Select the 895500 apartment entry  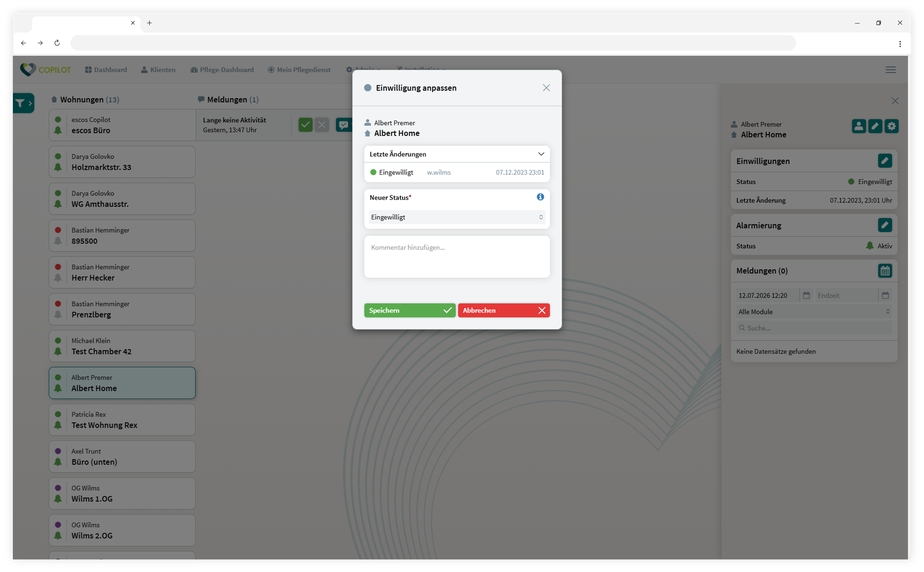(x=122, y=236)
